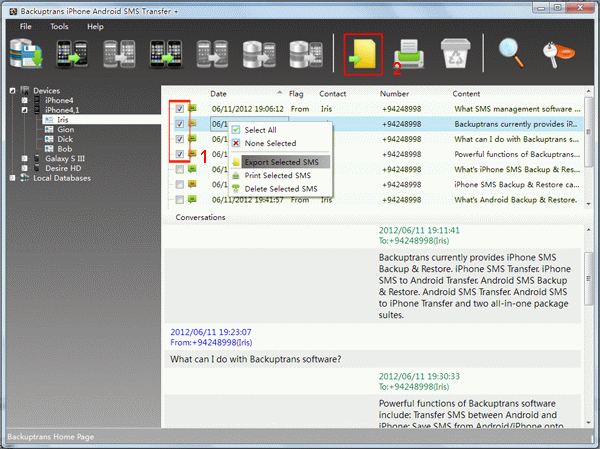Uncheck checkbox for What can I do row
The height and width of the screenshot is (449, 600).
point(179,139)
